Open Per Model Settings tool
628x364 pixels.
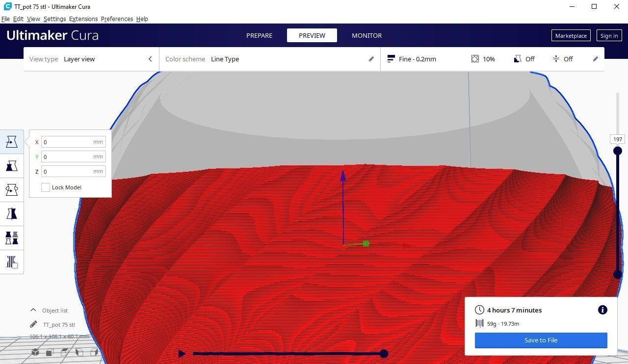point(12,238)
